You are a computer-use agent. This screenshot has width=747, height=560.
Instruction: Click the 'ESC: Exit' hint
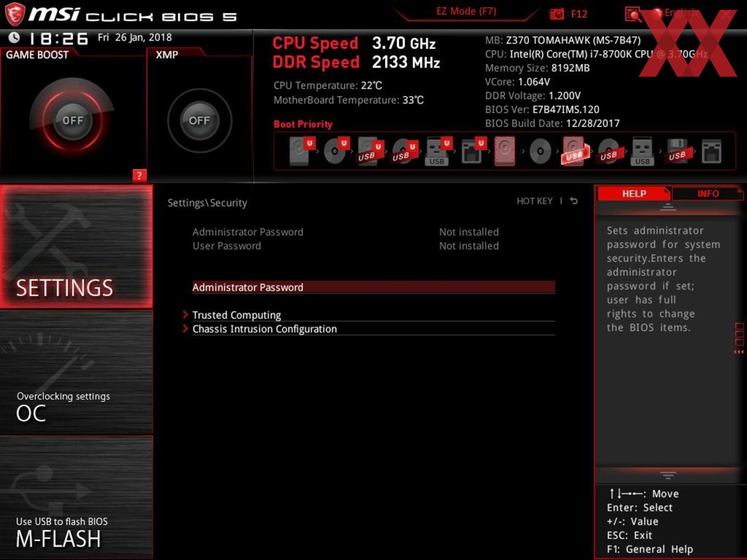coord(629,535)
